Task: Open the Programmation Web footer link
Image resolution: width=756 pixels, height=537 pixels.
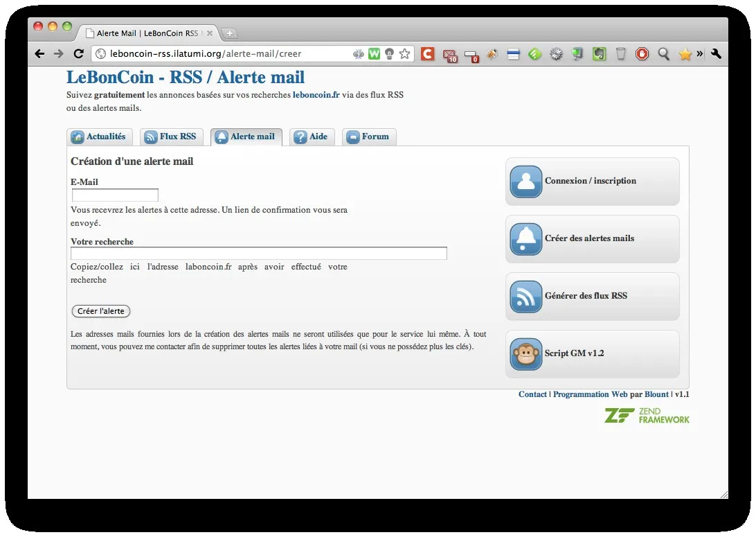Action: [x=590, y=394]
